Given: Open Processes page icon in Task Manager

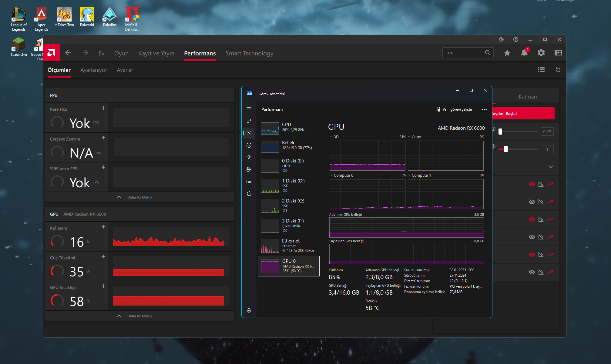Looking at the screenshot, I should pos(249,121).
